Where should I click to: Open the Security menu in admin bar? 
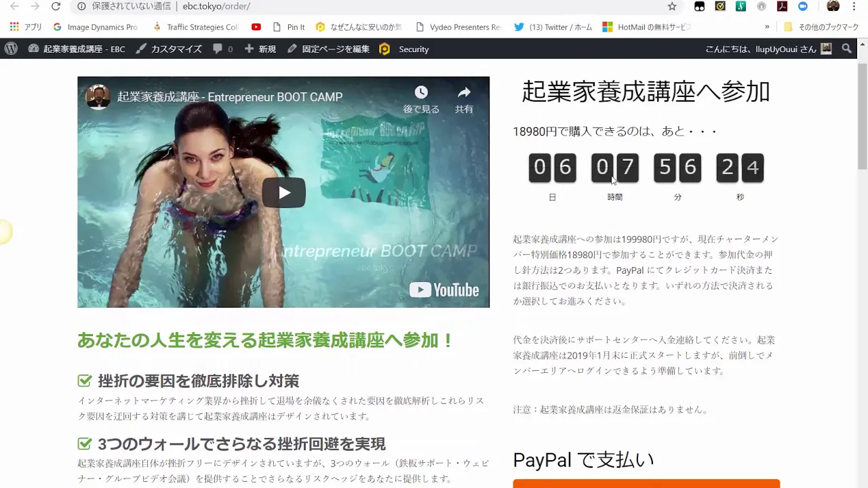[404, 49]
